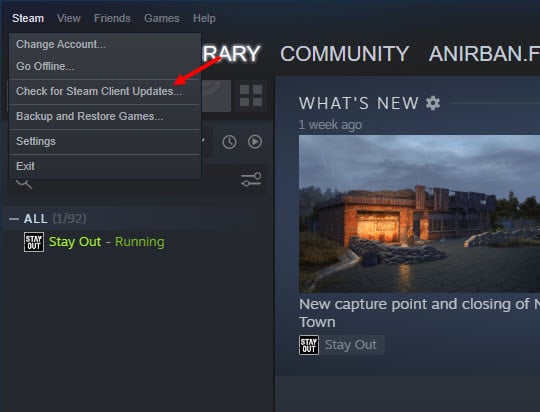This screenshot has height=412, width=540.
Task: Open the Games menu
Action: click(x=162, y=18)
